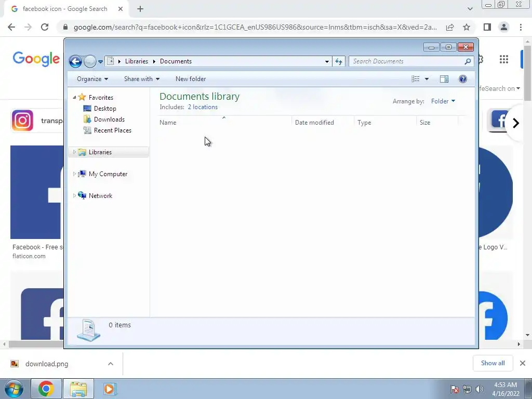The image size is (532, 399).
Task: Click the Libraries breadcrumb in address bar
Action: 137,61
